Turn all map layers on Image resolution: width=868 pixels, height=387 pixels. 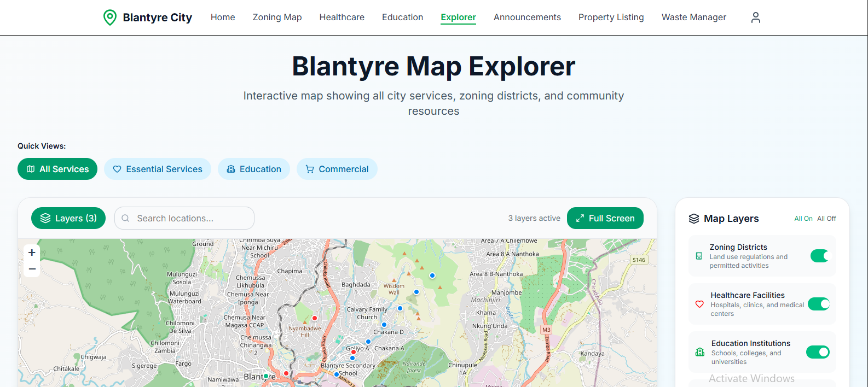coord(803,219)
